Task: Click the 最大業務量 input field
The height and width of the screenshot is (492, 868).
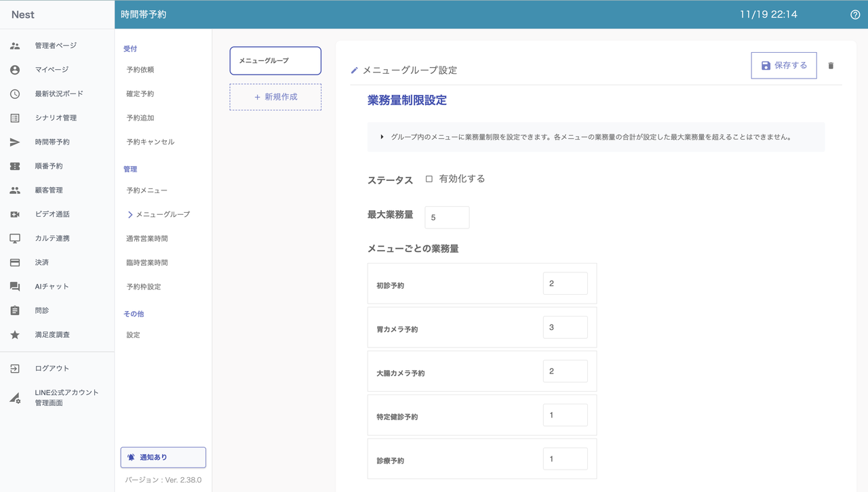Action: click(446, 217)
